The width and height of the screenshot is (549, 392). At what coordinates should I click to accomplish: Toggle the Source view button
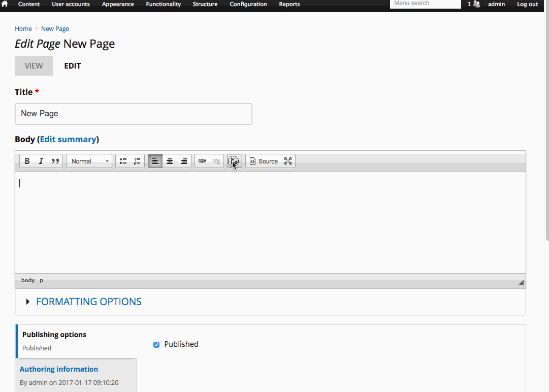coord(264,161)
